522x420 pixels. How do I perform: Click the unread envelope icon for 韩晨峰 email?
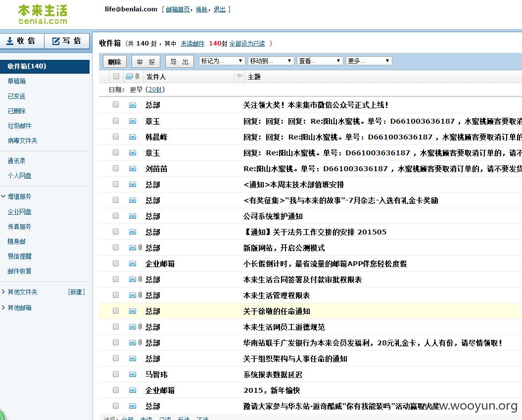[133, 137]
